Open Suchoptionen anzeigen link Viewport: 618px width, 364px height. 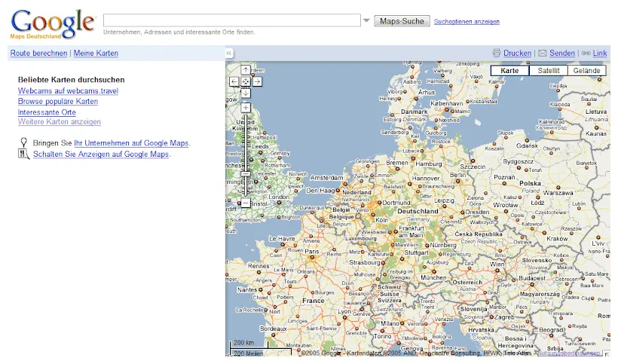pyautogui.click(x=467, y=22)
